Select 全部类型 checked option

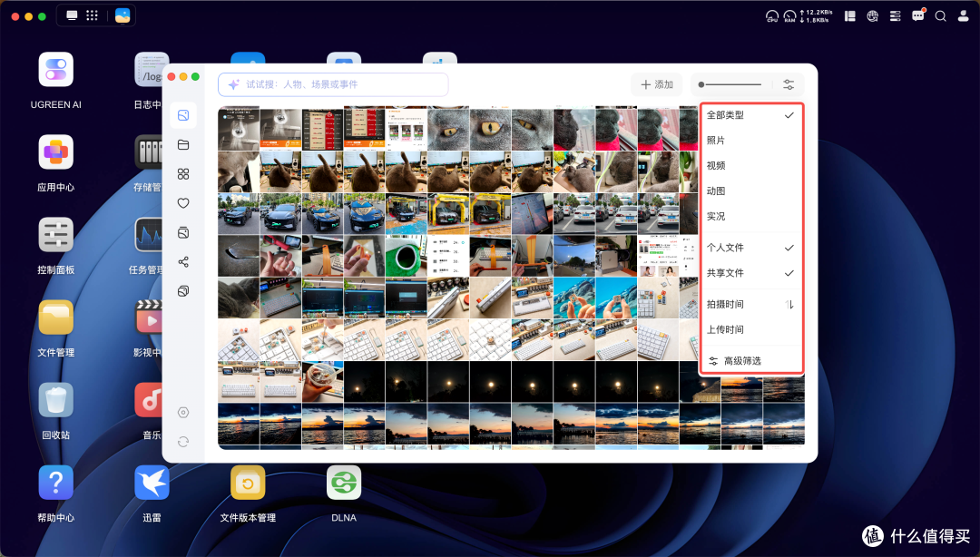click(x=750, y=115)
